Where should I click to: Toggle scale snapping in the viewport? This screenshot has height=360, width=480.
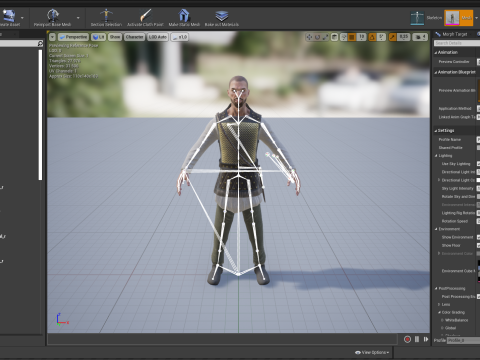393,37
